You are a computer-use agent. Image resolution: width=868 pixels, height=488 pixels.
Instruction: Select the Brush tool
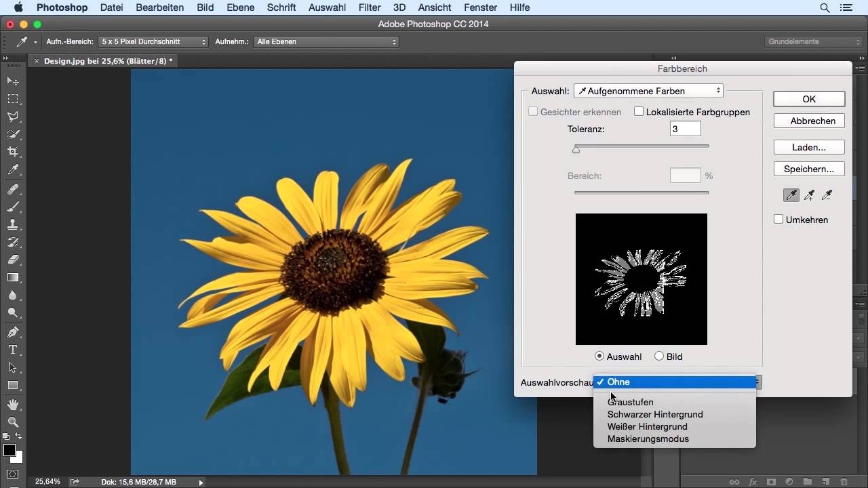(12, 207)
